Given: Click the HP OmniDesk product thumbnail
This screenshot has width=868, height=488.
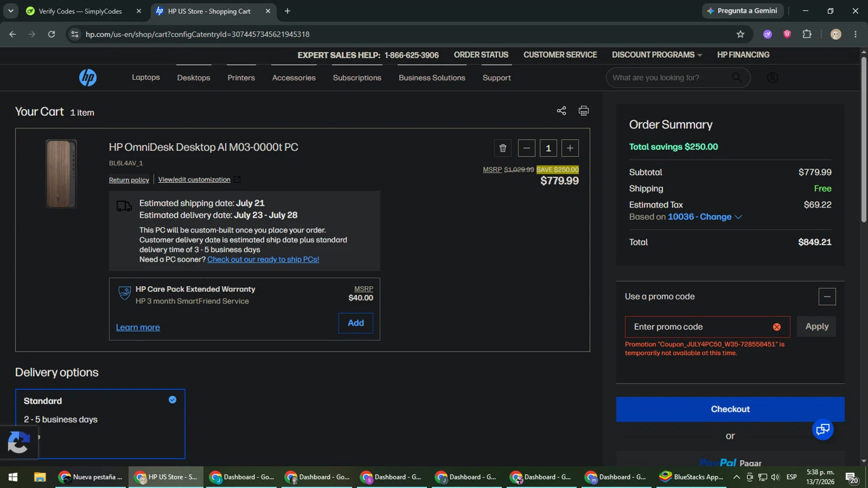Looking at the screenshot, I should (61, 174).
